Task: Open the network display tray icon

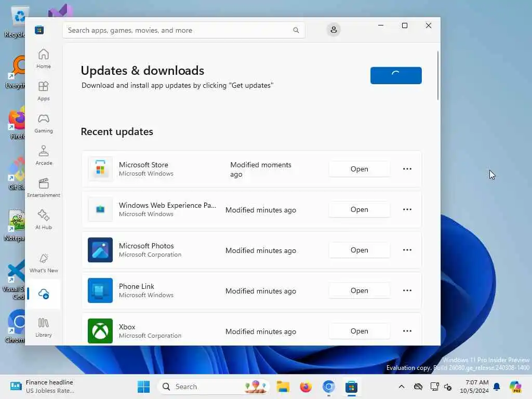Action: tap(434, 387)
